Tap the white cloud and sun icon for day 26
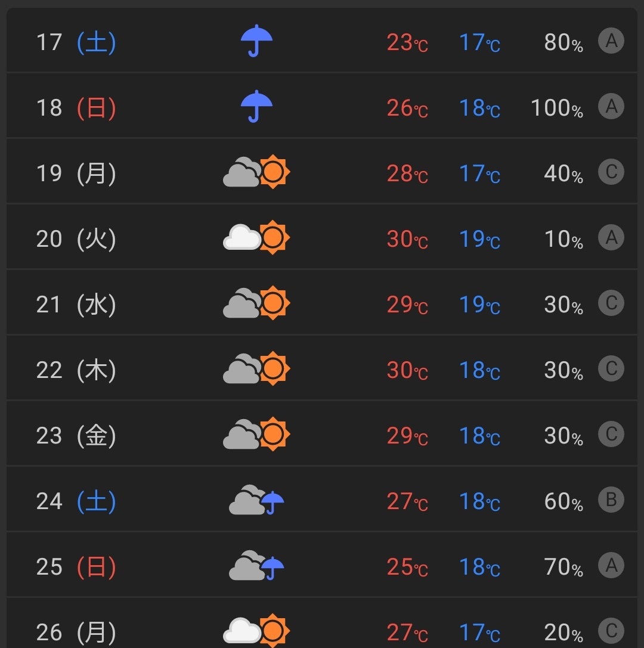Screen dimensions: 644x648 pyautogui.click(x=256, y=631)
